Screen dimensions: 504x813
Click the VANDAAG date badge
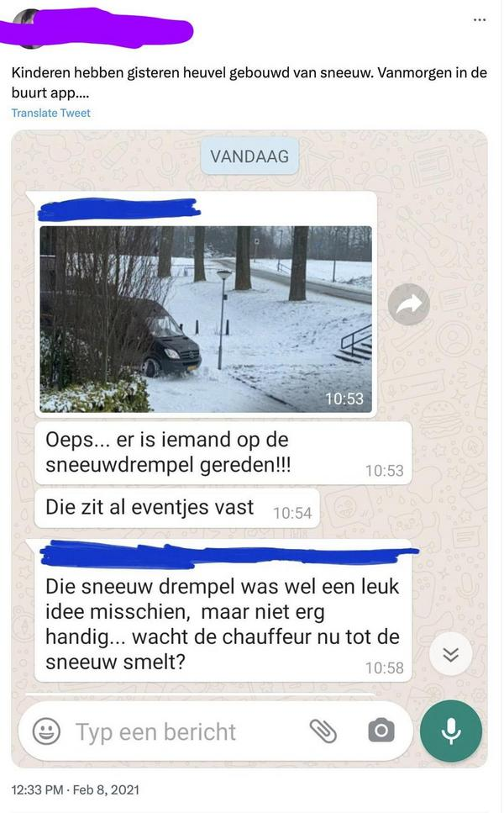click(249, 156)
